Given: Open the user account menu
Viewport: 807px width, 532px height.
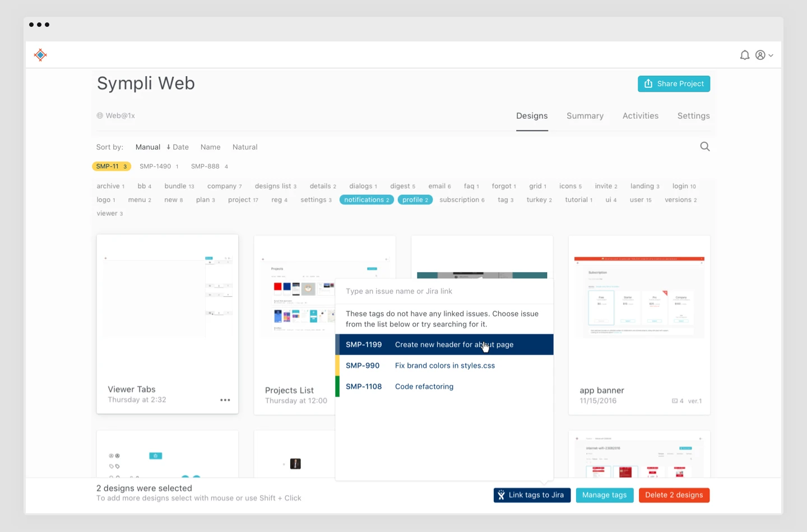Looking at the screenshot, I should tap(764, 55).
